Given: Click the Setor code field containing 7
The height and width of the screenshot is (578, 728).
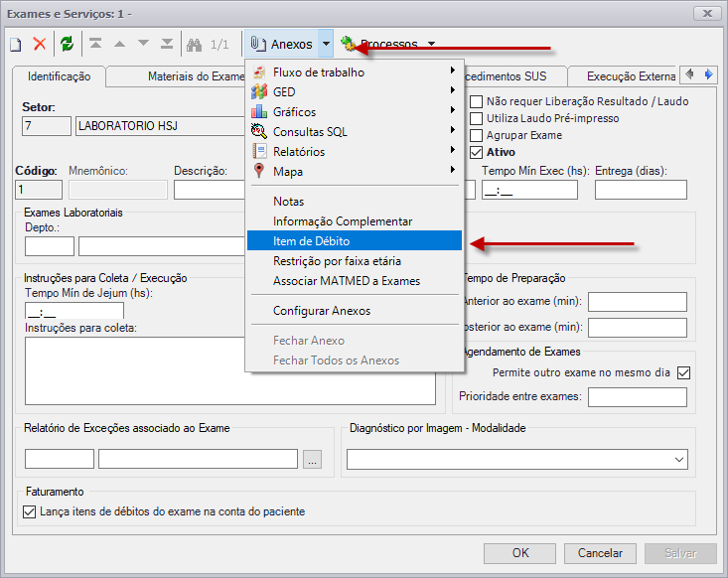Looking at the screenshot, I should 47,126.
